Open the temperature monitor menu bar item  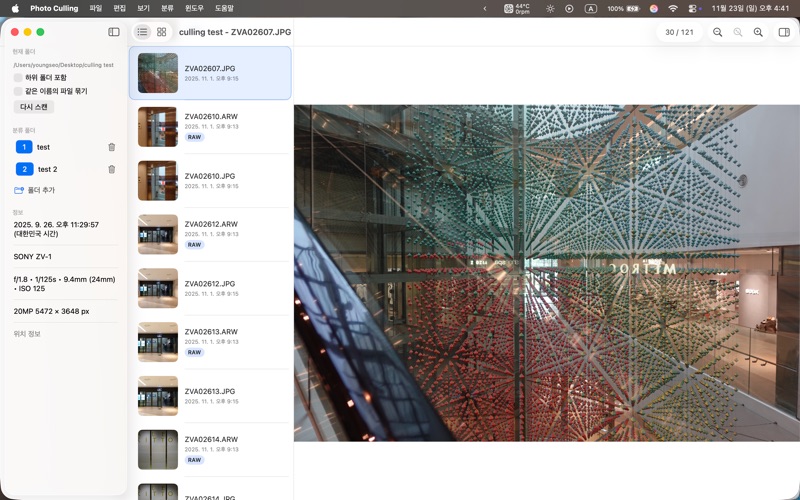(x=517, y=8)
